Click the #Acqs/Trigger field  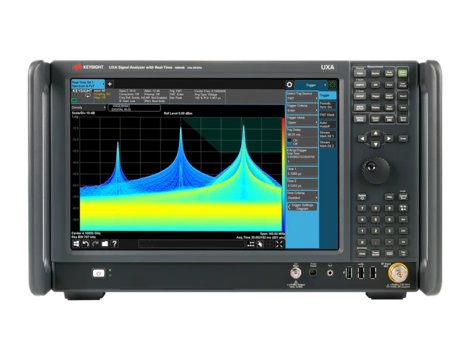coord(302,156)
